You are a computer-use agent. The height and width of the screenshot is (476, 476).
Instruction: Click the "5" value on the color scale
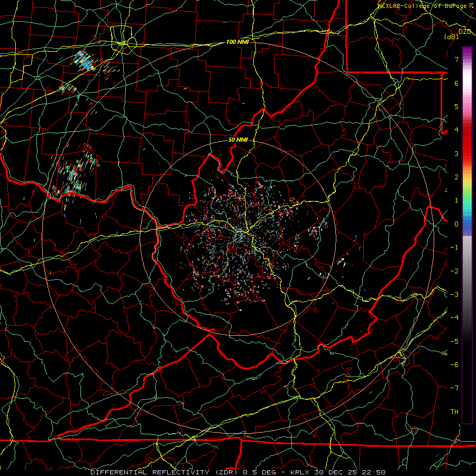point(456,106)
